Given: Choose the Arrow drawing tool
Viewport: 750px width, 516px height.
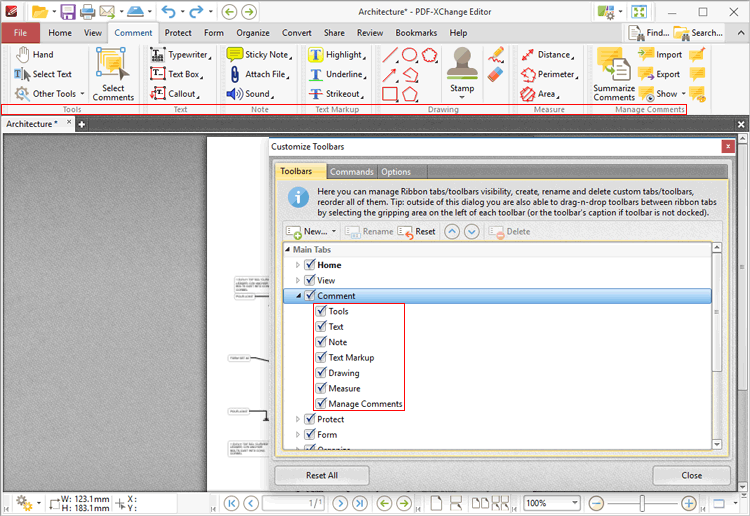Looking at the screenshot, I should 390,75.
